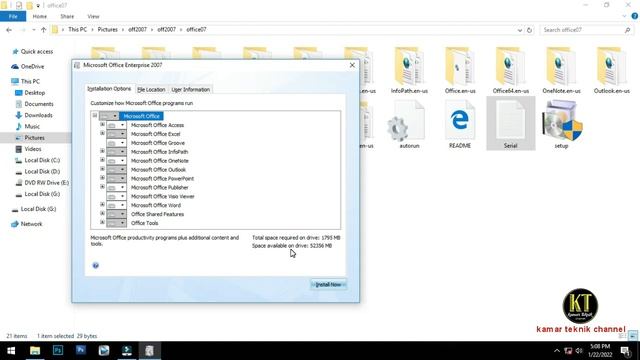Expand the Office Tools tree node
Screen dimensions: 640x360
pos(102,222)
